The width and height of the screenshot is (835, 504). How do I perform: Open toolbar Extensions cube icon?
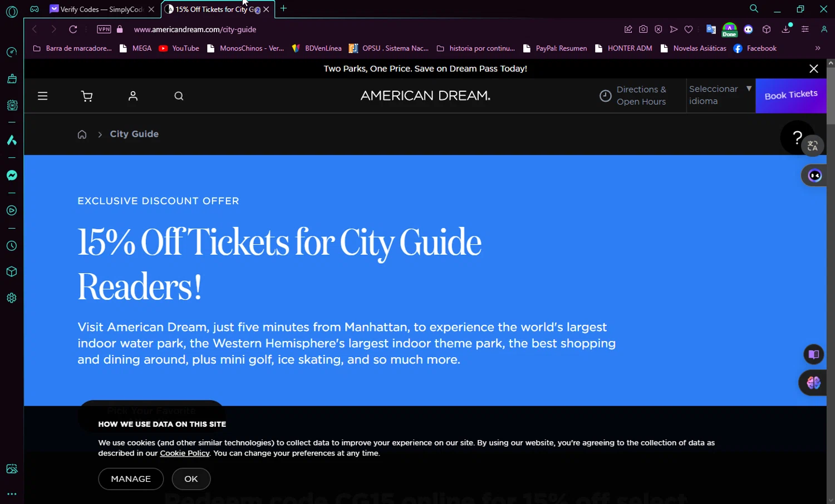coord(767,29)
